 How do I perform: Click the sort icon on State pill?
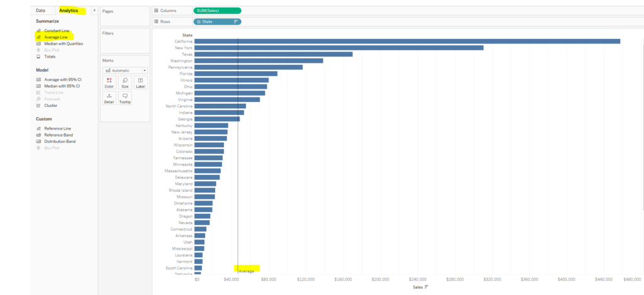point(236,21)
